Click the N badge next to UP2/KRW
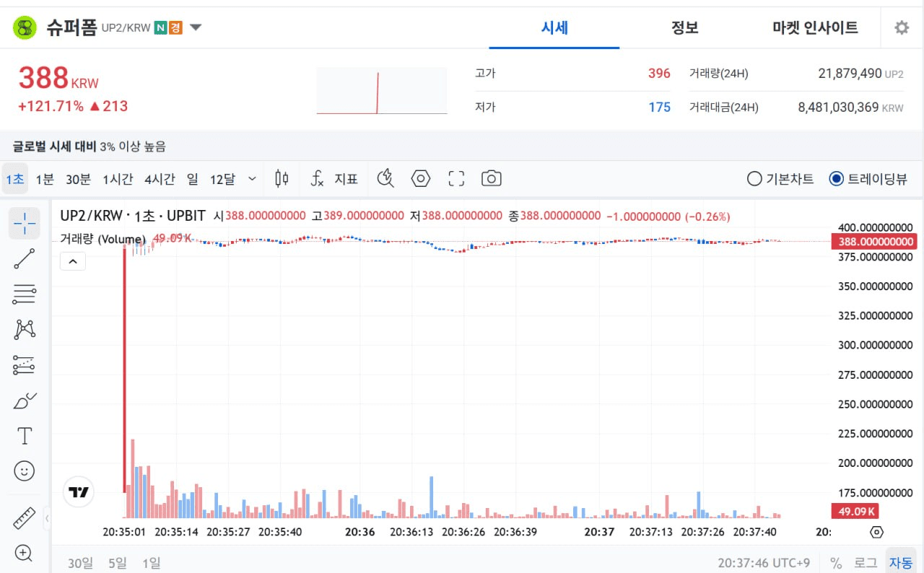The width and height of the screenshot is (924, 573). point(160,28)
